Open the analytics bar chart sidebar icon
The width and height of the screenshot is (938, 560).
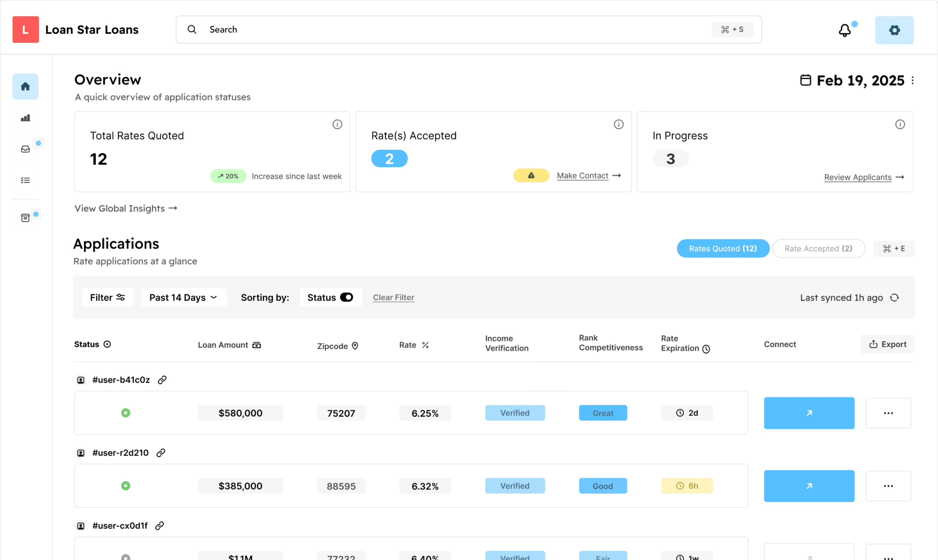pos(25,118)
